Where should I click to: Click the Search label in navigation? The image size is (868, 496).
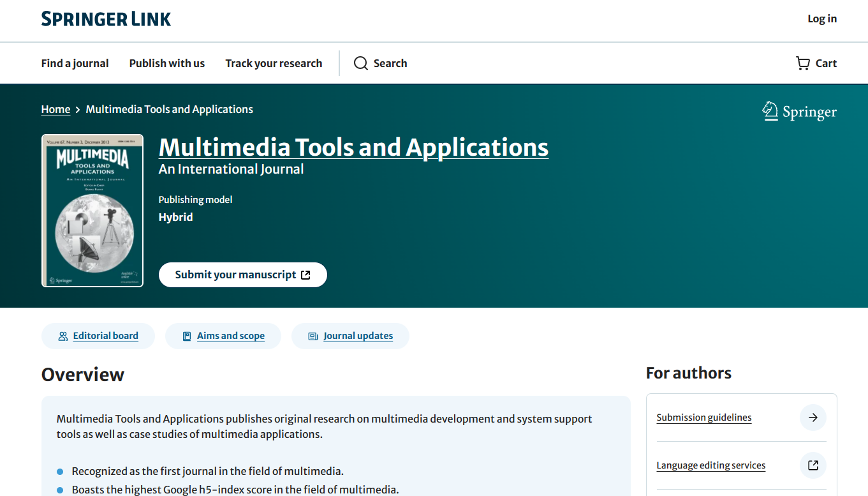coord(390,63)
